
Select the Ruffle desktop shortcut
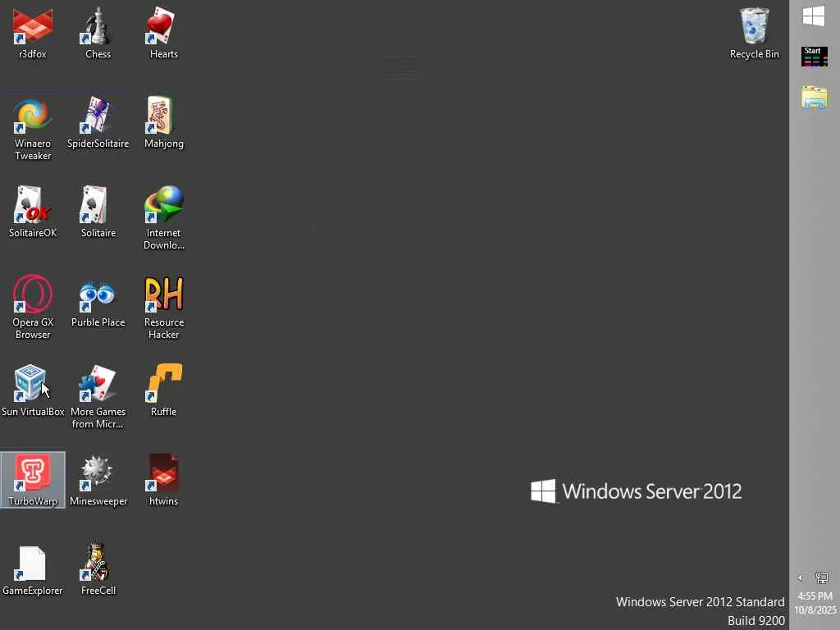[x=163, y=391]
